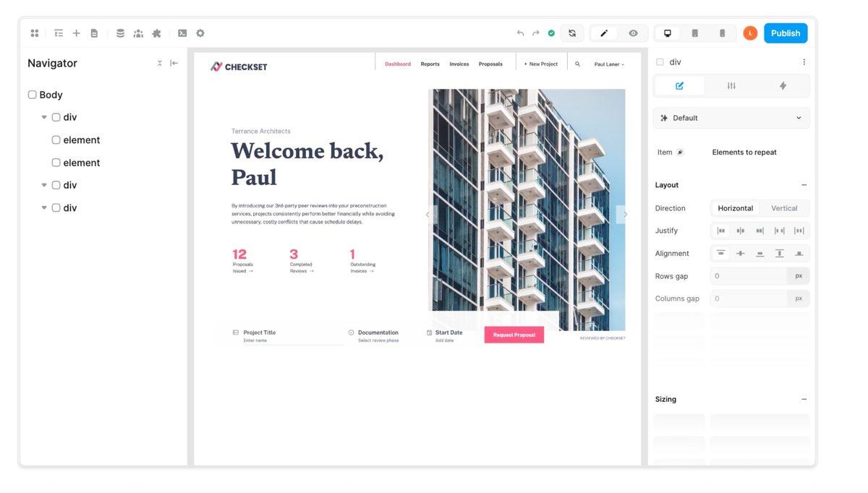This screenshot has width=868, height=493.
Task: Click the pink Request Proposal button
Action: coord(514,335)
